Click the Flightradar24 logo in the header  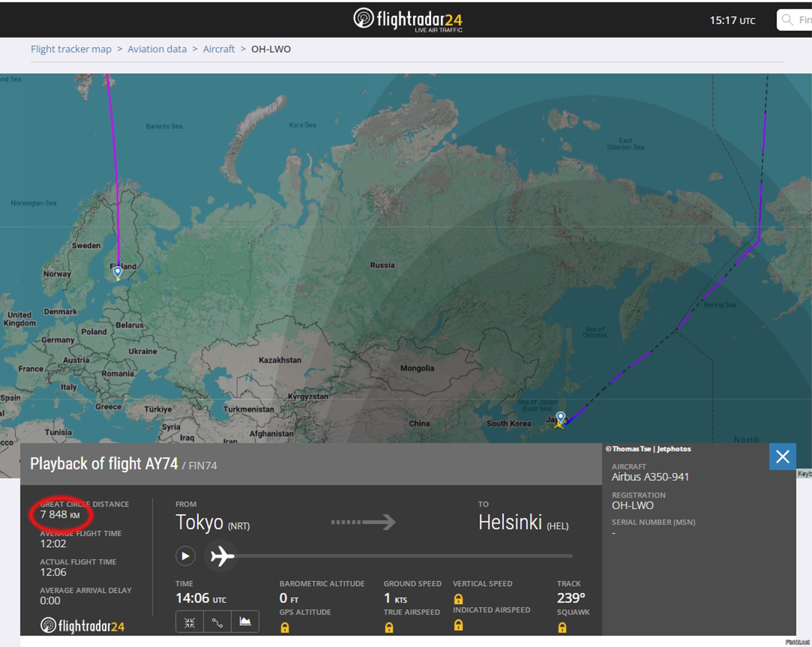[408, 19]
